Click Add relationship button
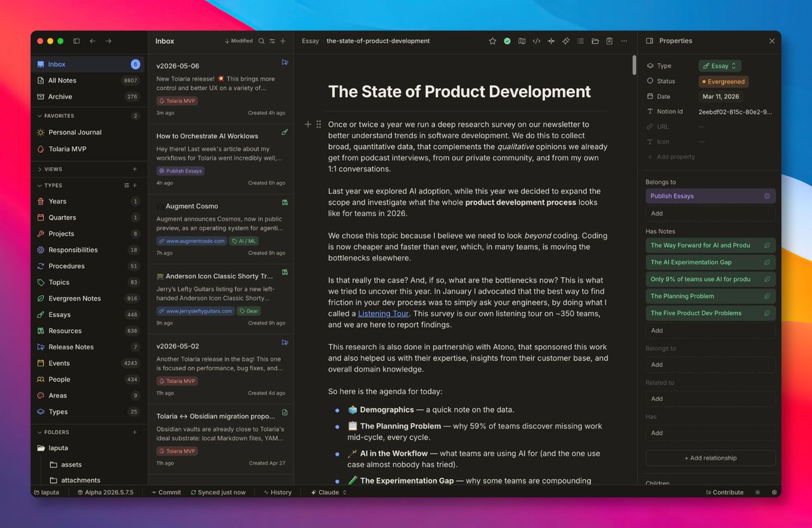 (710, 458)
